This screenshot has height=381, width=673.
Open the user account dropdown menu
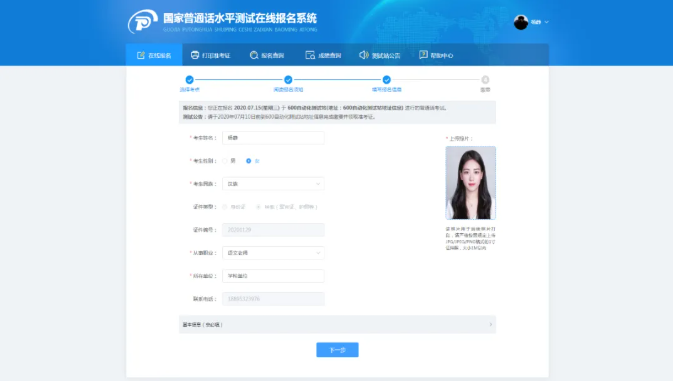[531, 22]
